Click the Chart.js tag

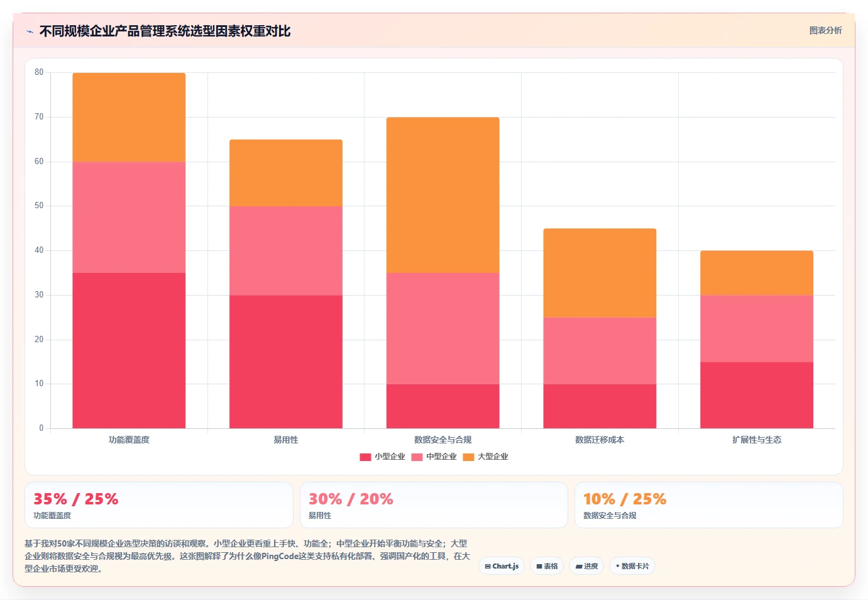(502, 566)
